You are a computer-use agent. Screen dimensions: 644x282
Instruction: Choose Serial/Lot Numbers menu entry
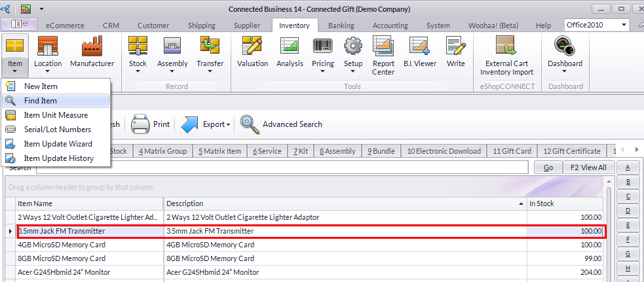click(56, 130)
